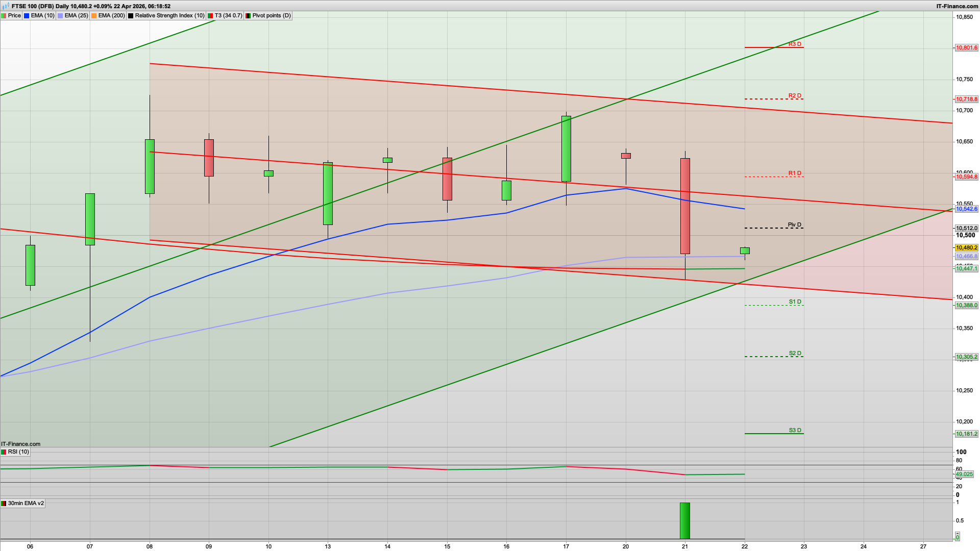Click the candlestick chart icon beside FTSE 100 title

pos(6,6)
